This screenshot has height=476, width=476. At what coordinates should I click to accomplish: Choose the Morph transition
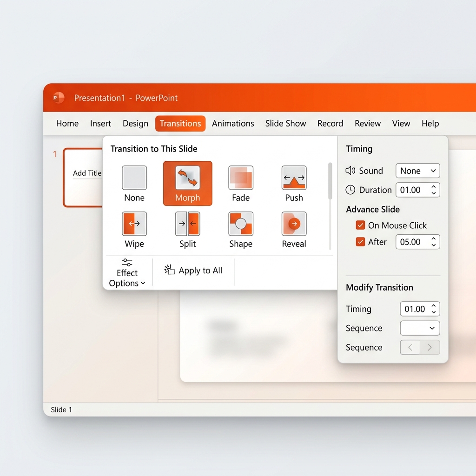point(188,184)
